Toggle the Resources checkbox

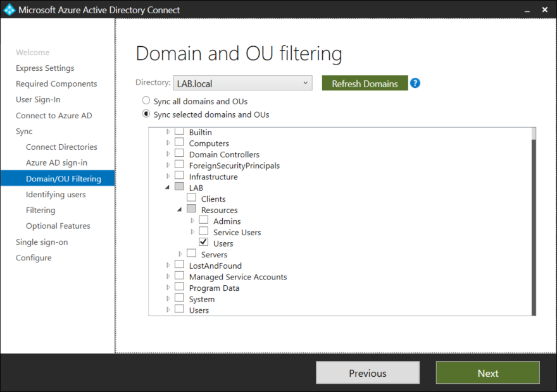click(191, 209)
